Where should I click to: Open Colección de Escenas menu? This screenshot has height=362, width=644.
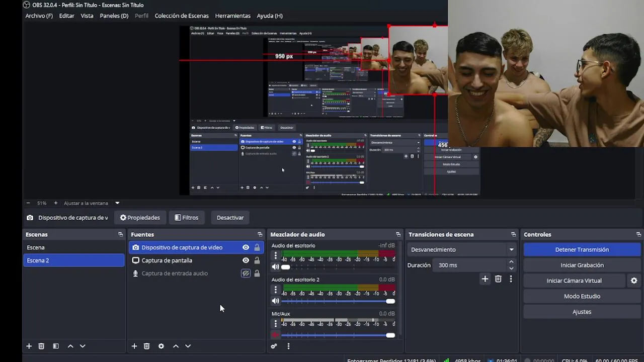pyautogui.click(x=182, y=16)
